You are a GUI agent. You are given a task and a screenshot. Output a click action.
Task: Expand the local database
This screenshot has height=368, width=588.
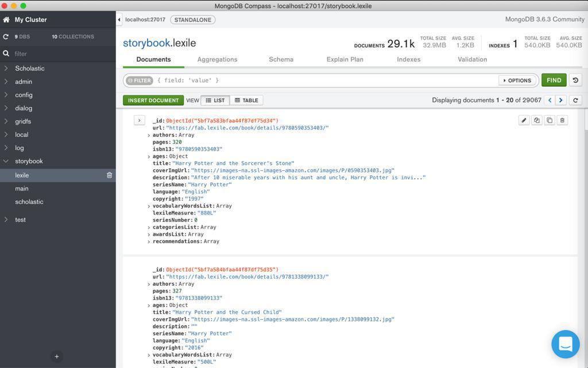pos(6,135)
